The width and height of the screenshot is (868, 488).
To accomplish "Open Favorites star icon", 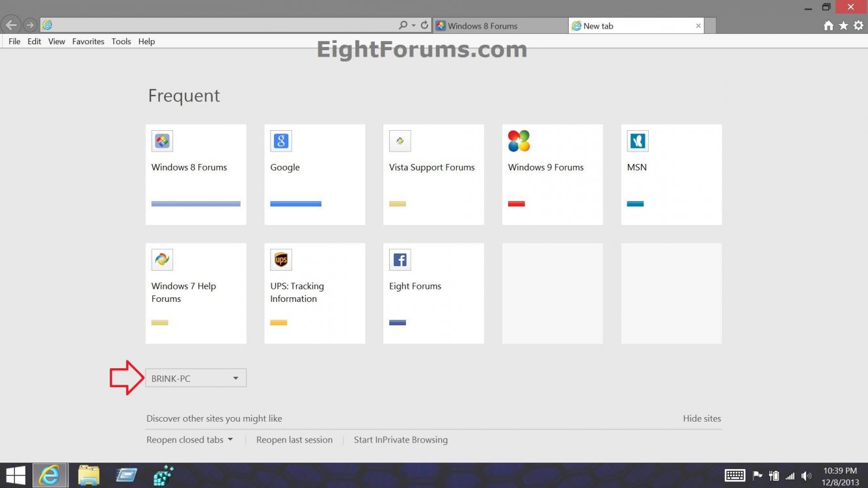I will click(x=843, y=25).
